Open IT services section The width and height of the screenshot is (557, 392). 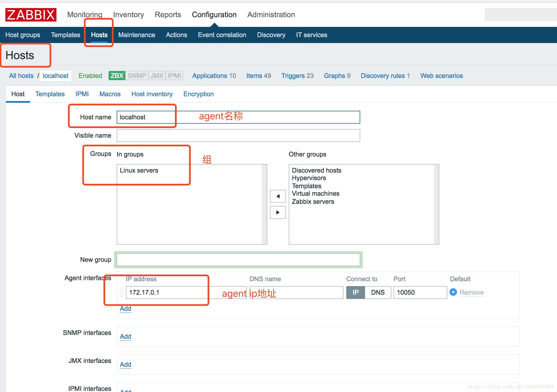coord(312,35)
